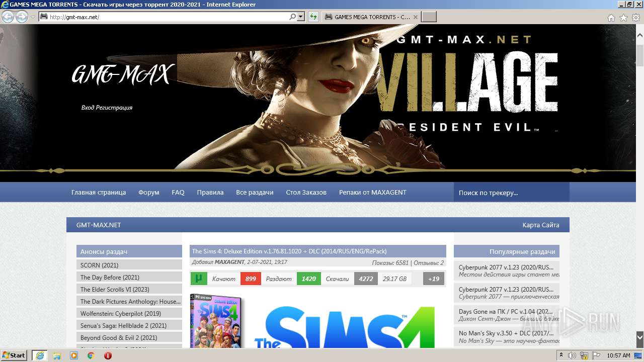Open Wolfenstein: Cyberpilot (2019) announcement
Screen dimensions: 644x362
coord(129,313)
